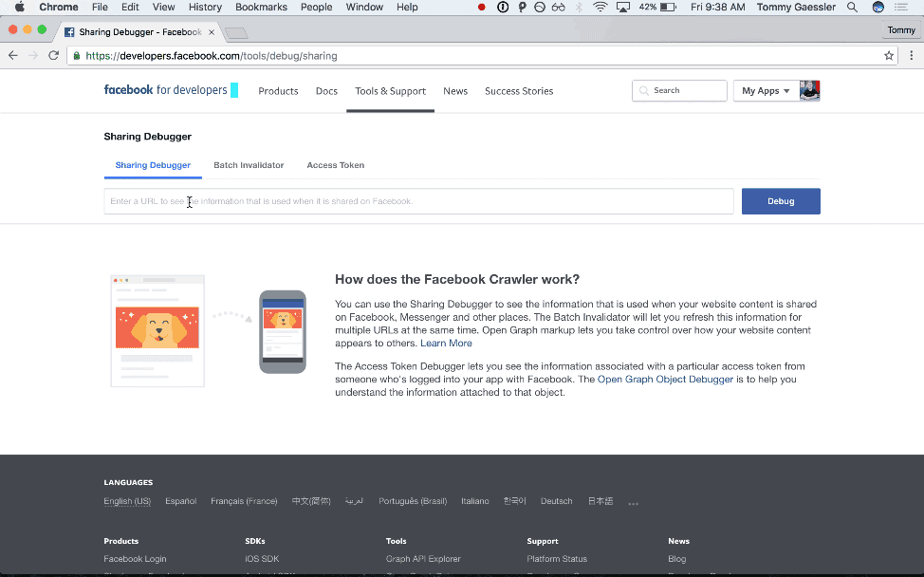Image resolution: width=924 pixels, height=577 pixels.
Task: Close the Sharing Debugger tab
Action: pyautogui.click(x=212, y=32)
